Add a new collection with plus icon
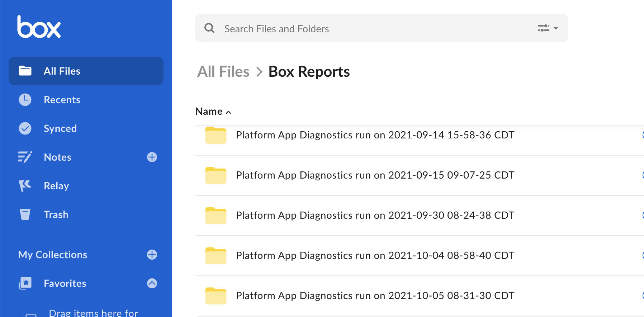 [x=152, y=255]
